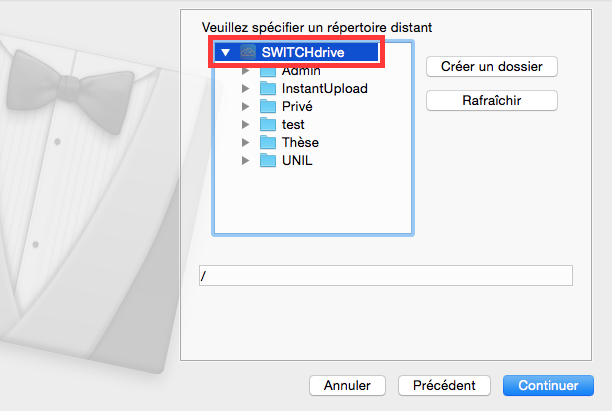
Task: Expand the Privé folder triangle
Action: (x=246, y=106)
